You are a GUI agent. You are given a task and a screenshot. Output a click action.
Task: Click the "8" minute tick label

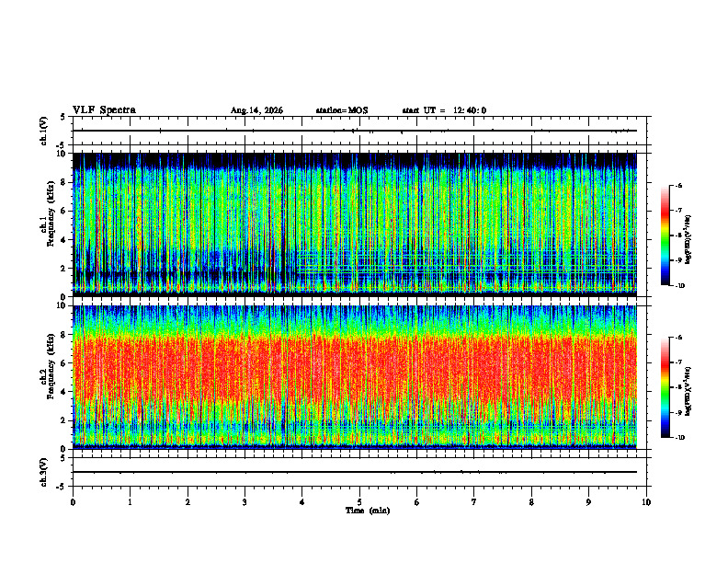[x=531, y=502]
